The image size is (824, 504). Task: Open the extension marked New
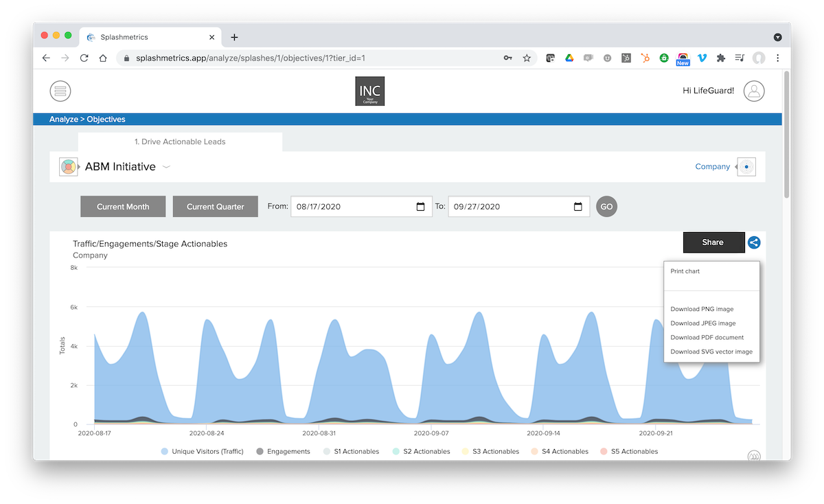click(683, 59)
